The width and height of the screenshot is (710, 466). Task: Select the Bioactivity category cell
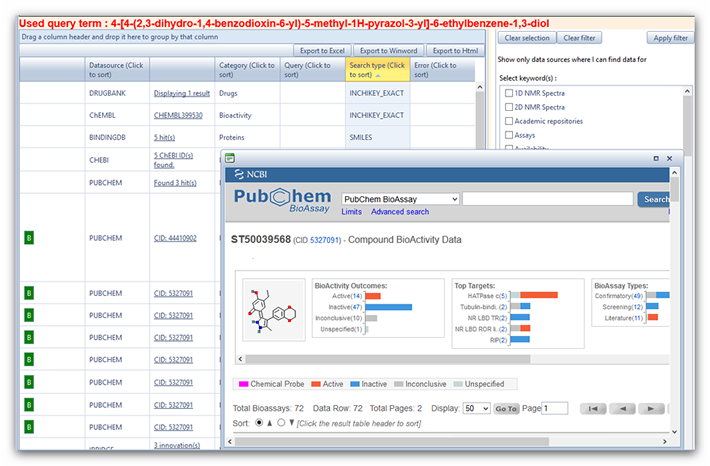tap(247, 115)
